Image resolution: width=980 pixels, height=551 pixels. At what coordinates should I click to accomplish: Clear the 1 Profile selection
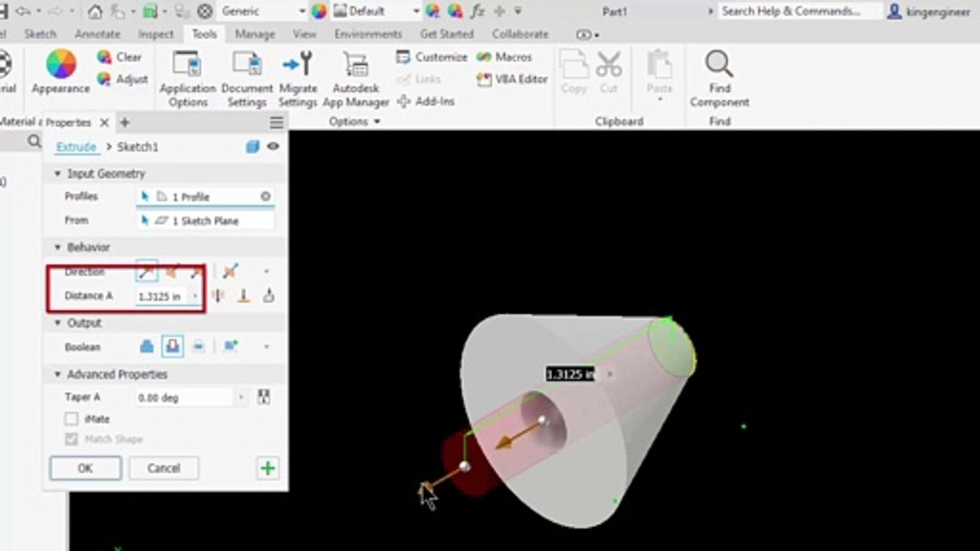point(266,197)
